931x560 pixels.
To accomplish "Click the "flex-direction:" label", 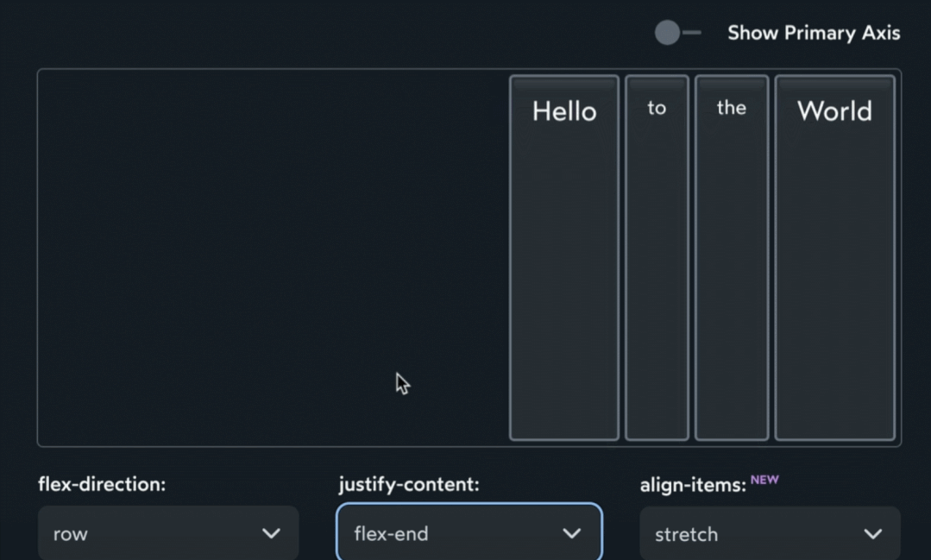I will [x=102, y=484].
